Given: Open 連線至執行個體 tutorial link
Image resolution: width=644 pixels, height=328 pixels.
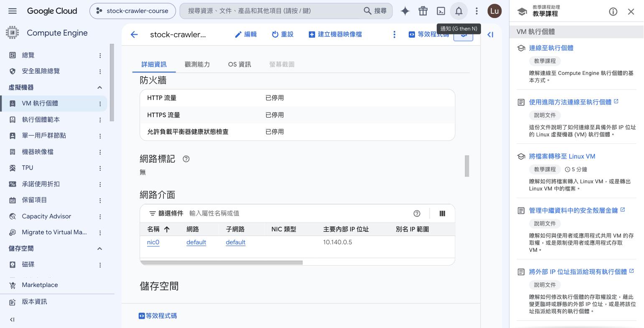Looking at the screenshot, I should 551,48.
